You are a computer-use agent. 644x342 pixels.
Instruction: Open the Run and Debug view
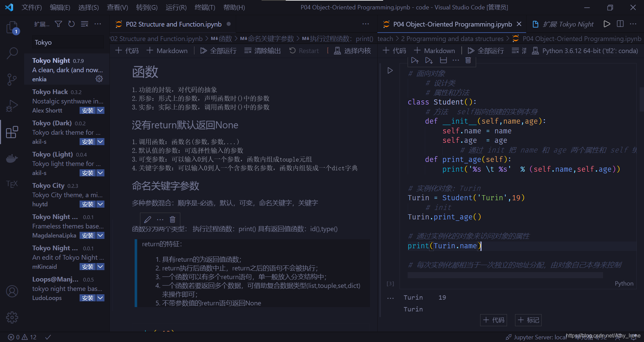point(12,106)
